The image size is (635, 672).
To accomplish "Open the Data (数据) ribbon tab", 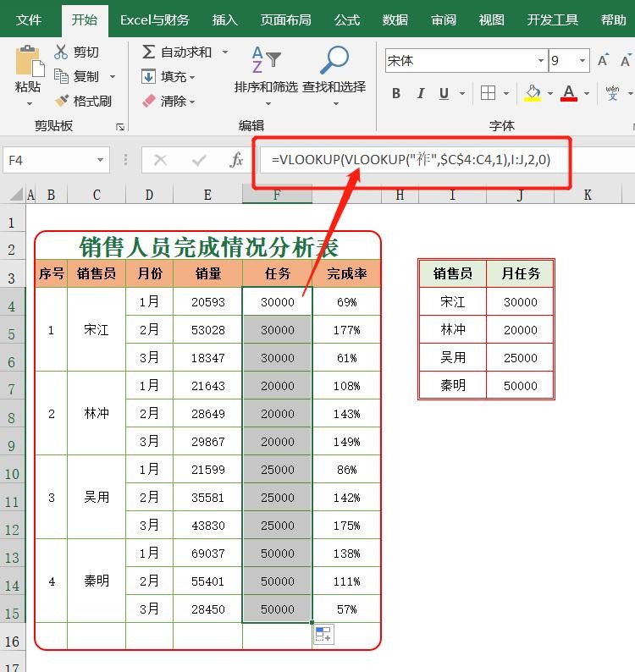I will point(395,19).
